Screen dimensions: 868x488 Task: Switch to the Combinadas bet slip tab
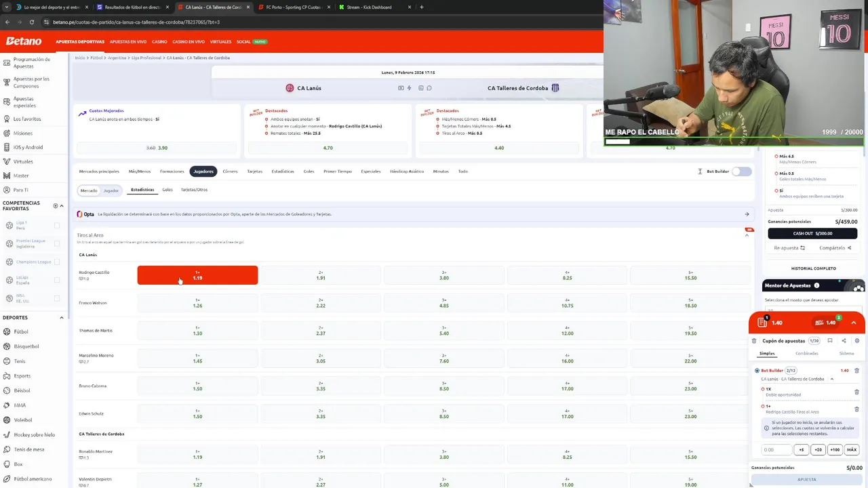click(x=806, y=353)
